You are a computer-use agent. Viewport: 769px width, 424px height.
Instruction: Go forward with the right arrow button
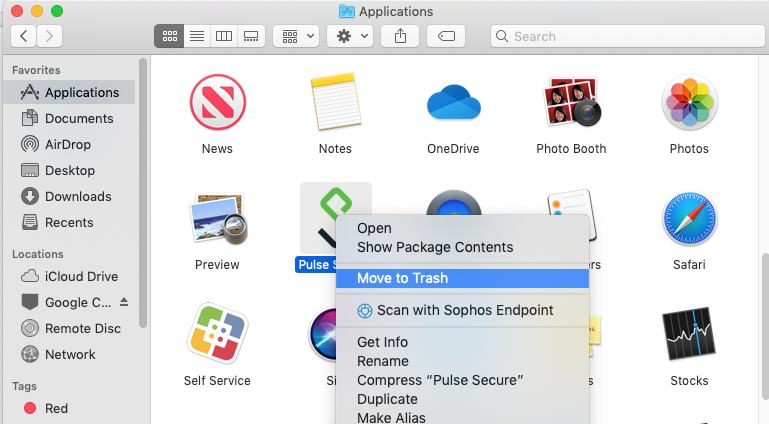click(49, 36)
